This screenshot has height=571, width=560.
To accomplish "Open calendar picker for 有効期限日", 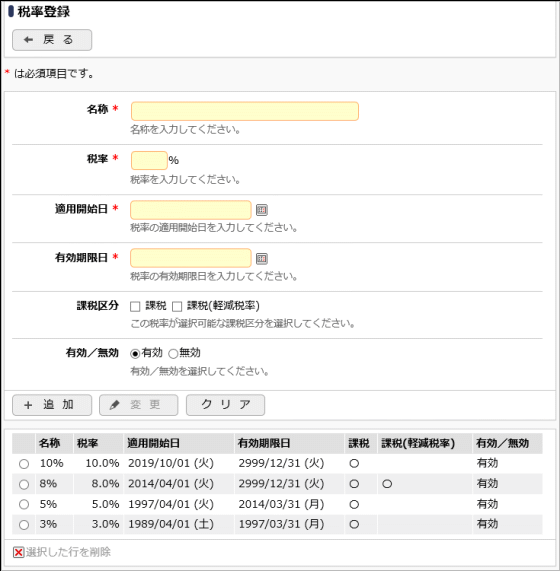I will (x=261, y=259).
